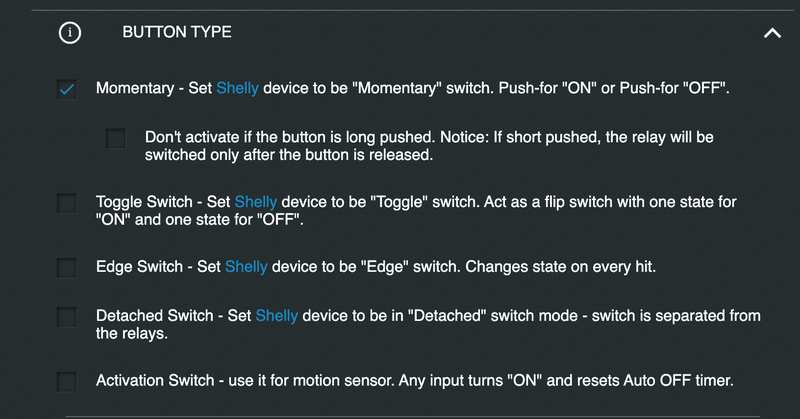Select the Edge Switch checkbox
The width and height of the screenshot is (800, 419).
click(67, 267)
